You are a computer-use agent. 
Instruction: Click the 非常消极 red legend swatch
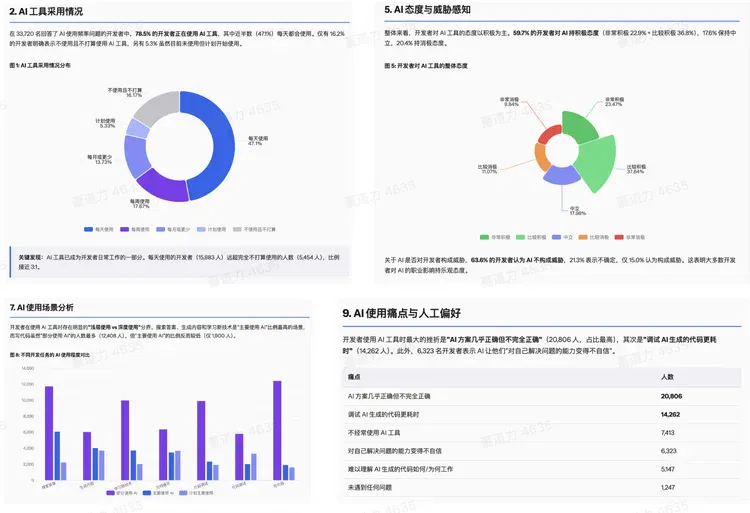(x=619, y=237)
